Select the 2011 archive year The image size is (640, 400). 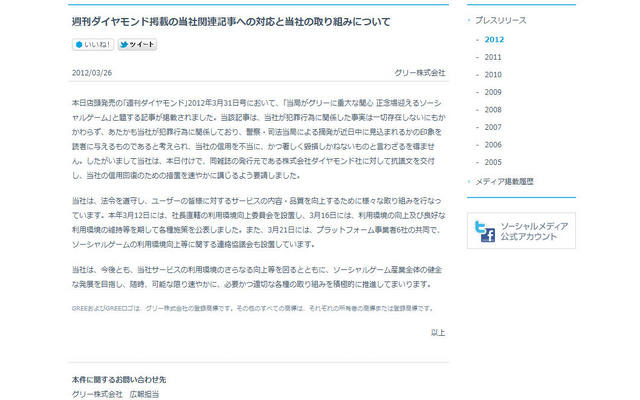coord(493,57)
